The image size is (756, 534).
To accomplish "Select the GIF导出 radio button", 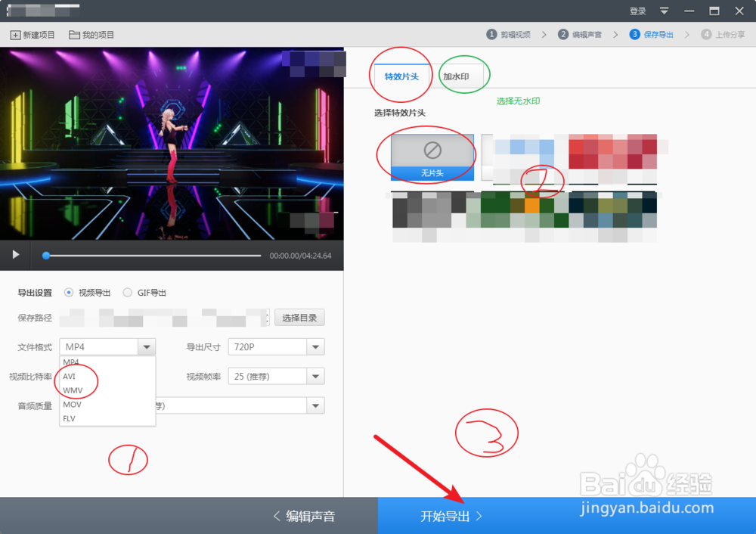I will tap(127, 292).
